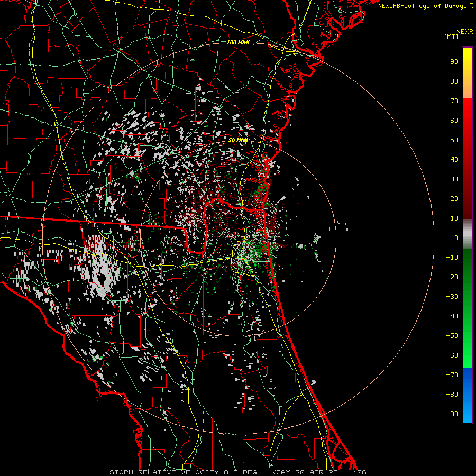Click the positive 50 knot scale value
Screen dimensions: 476x476
tap(454, 140)
